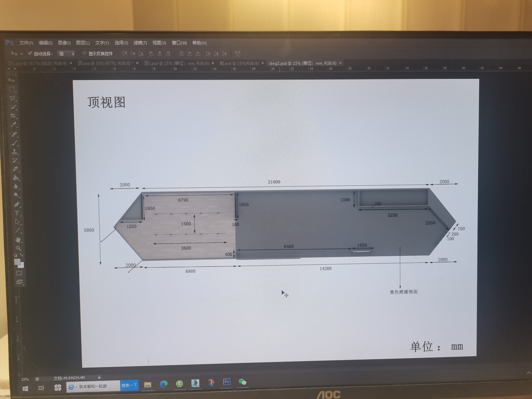Click the 搜索一下 search button
Image resolution: width=532 pixels, height=399 pixels.
click(x=129, y=385)
